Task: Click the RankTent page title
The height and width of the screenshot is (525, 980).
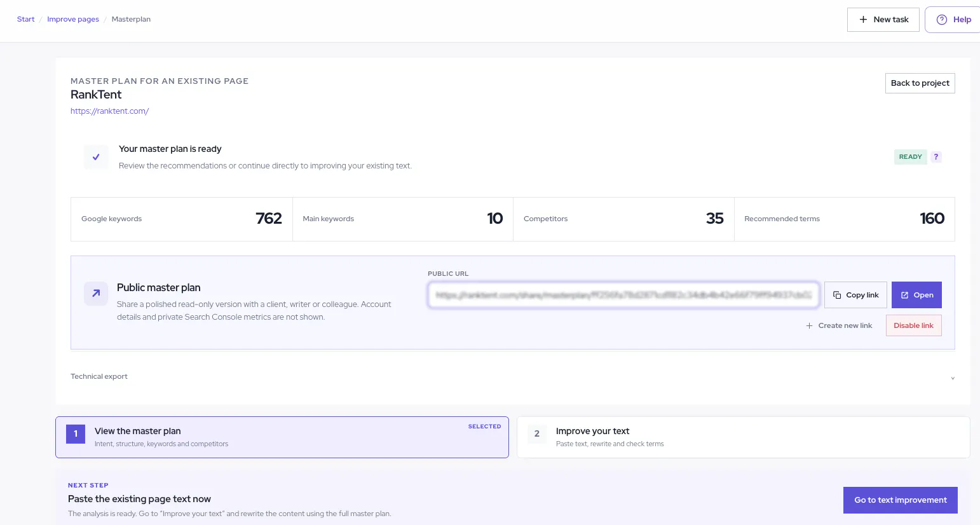Action: click(96, 95)
